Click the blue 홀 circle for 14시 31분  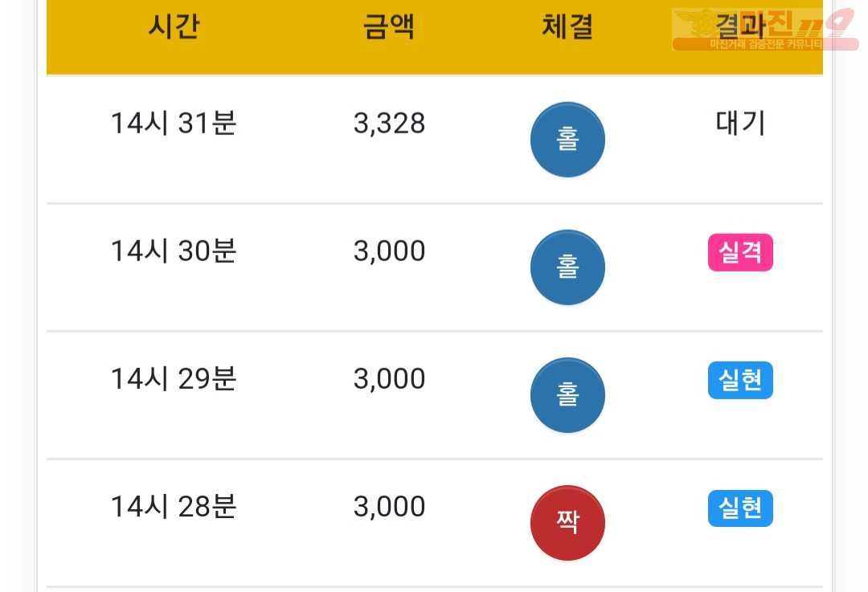coord(567,140)
